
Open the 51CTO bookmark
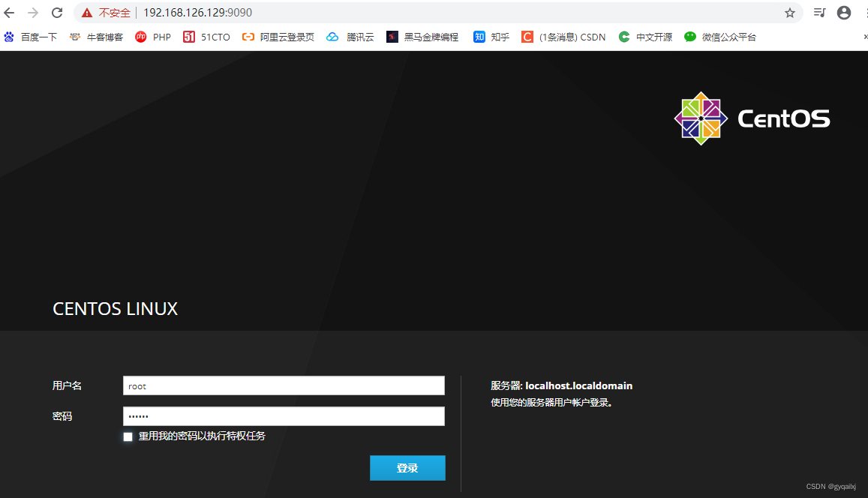point(206,37)
